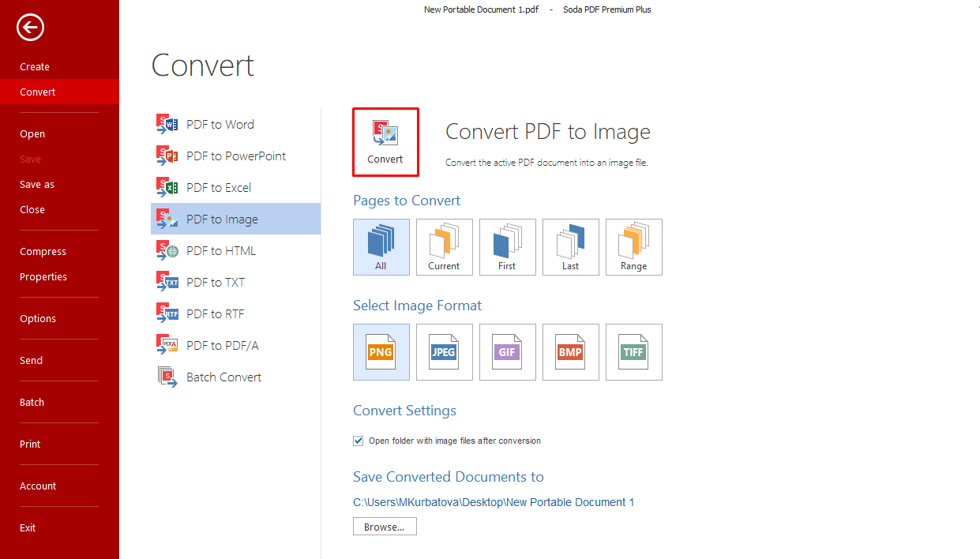The image size is (980, 559).
Task: Select the PDF to Word conversion icon
Action: coord(220,124)
